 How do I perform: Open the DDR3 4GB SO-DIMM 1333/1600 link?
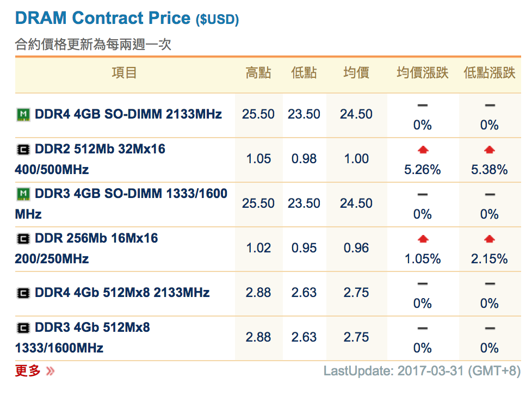coord(131,194)
